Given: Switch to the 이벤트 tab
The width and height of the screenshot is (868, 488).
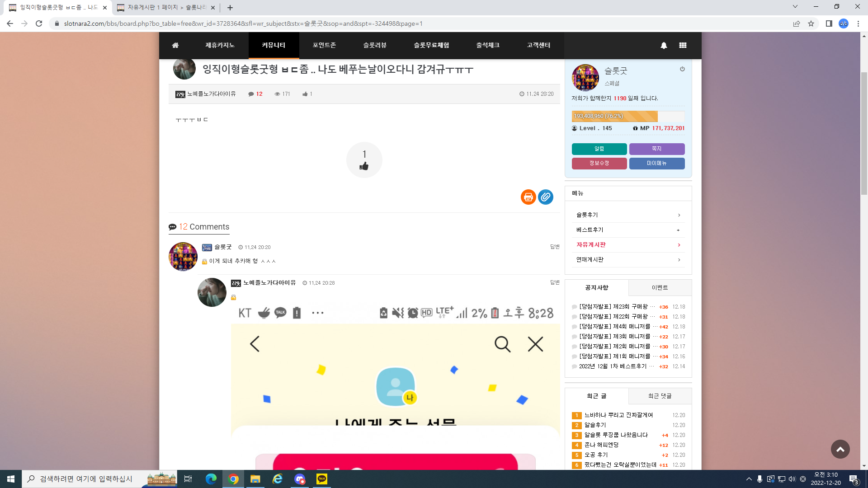Looking at the screenshot, I should 660,288.
